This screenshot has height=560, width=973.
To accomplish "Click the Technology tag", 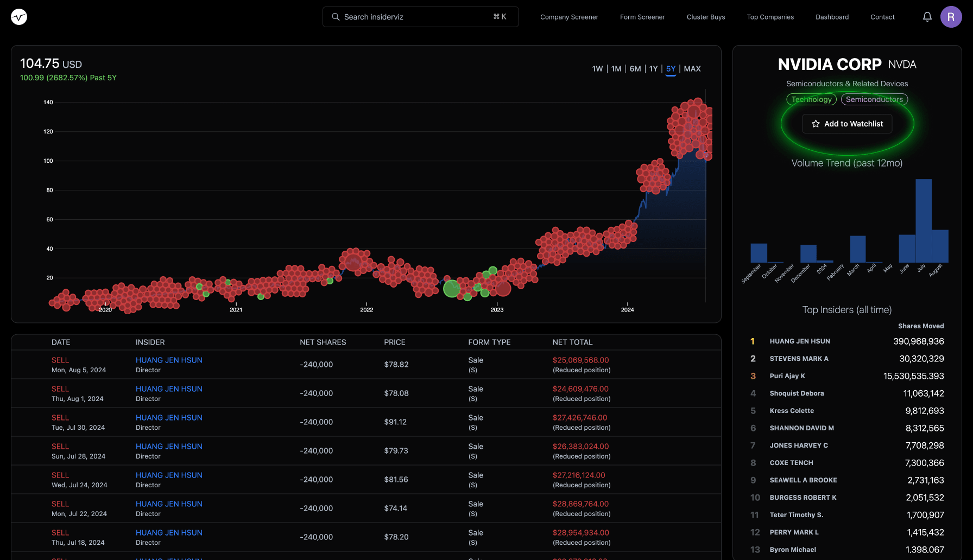I will [x=811, y=99].
